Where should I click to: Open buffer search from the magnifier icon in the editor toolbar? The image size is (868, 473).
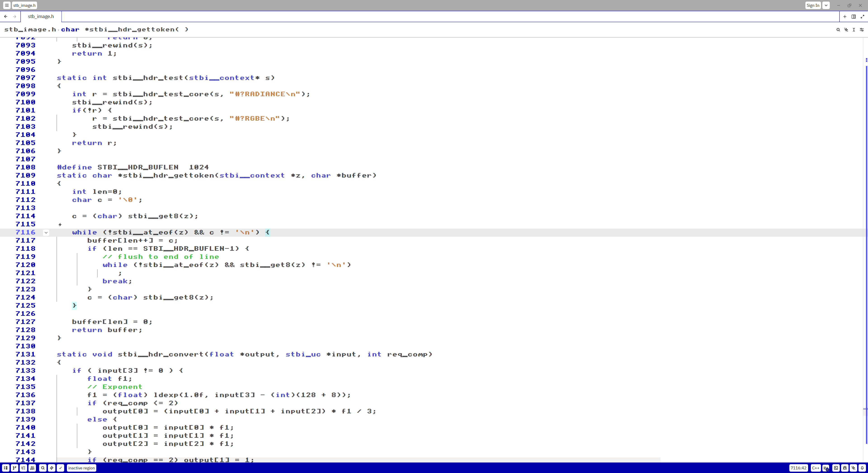838,30
